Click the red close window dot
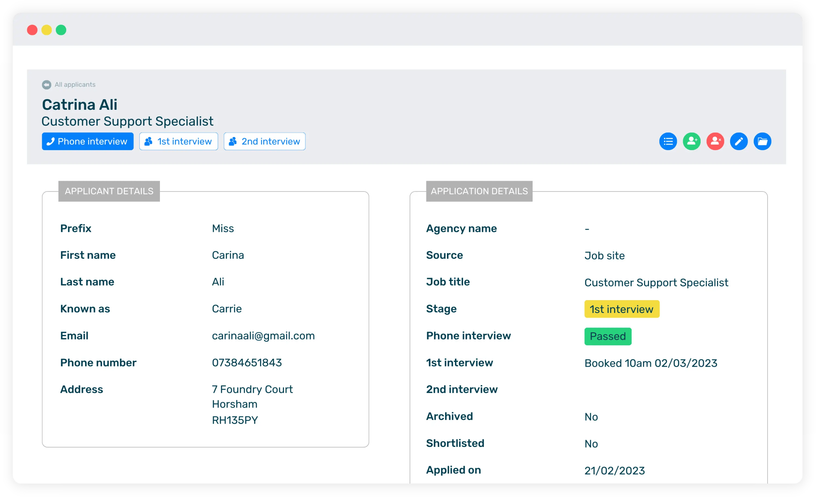The height and width of the screenshot is (504, 816). 32,30
